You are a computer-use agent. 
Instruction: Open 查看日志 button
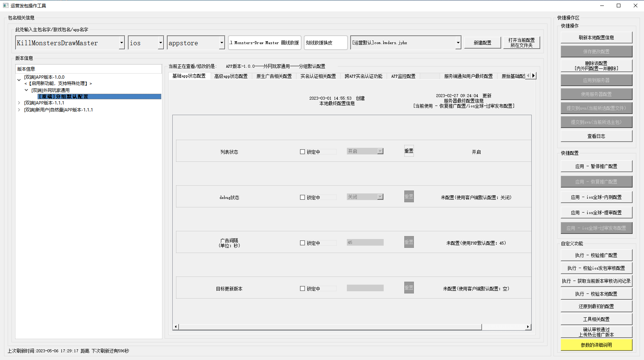pos(596,136)
